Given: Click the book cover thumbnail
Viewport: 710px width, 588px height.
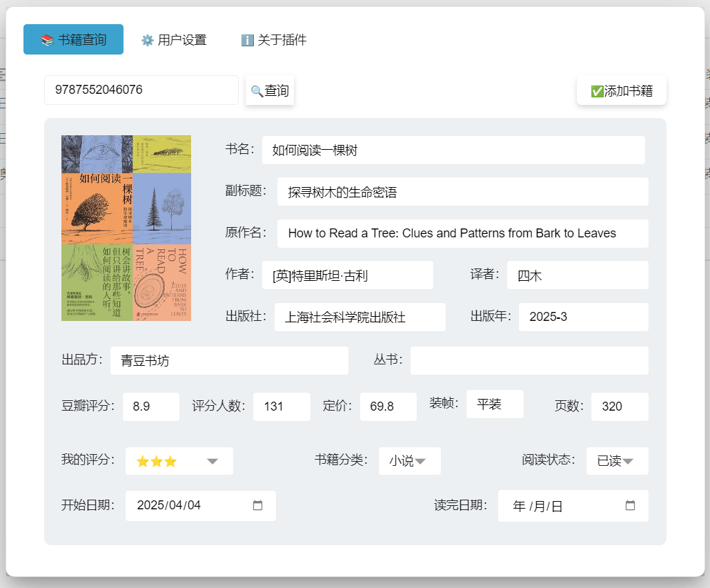Looking at the screenshot, I should pyautogui.click(x=126, y=228).
